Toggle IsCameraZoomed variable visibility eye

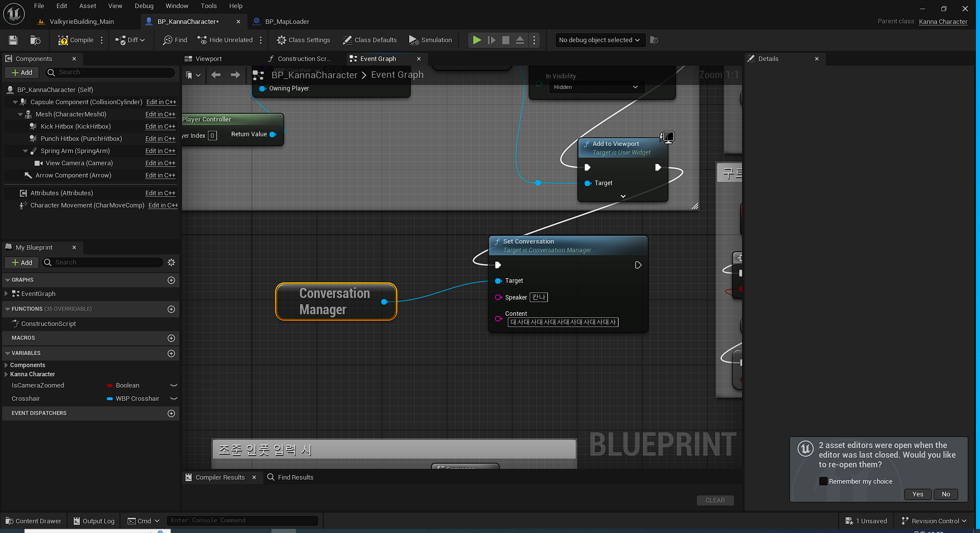[173, 386]
